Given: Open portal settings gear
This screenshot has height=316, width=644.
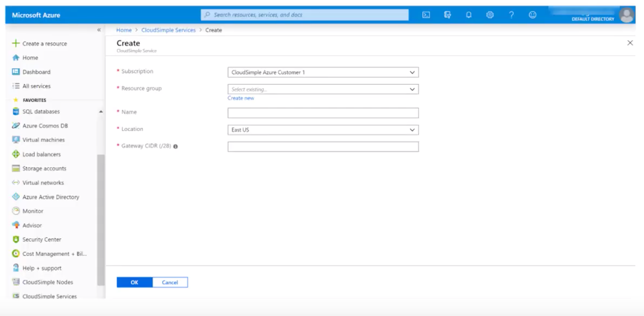Looking at the screenshot, I should (490, 15).
